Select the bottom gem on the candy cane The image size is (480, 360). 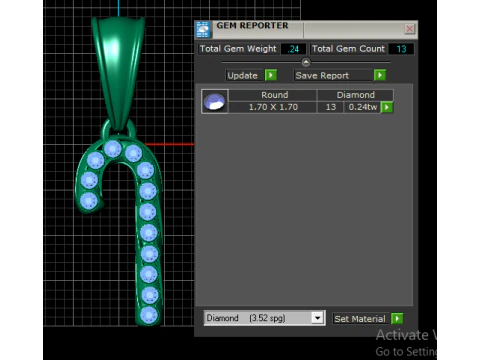[149, 315]
